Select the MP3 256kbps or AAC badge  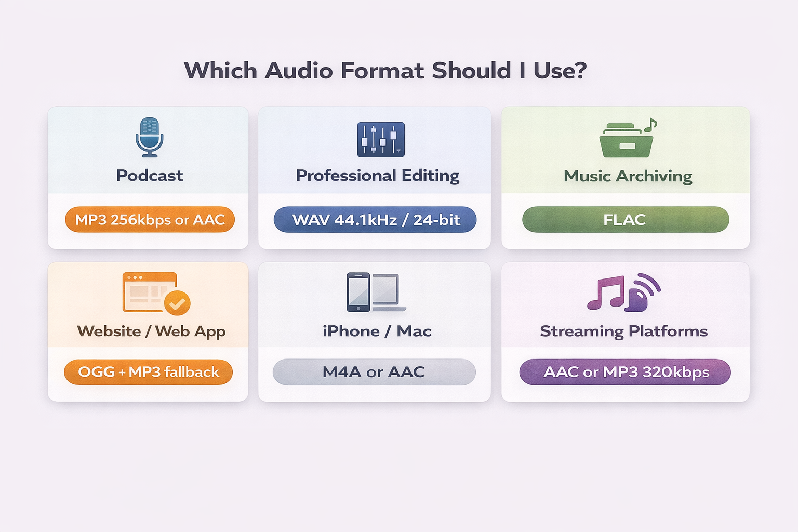pos(150,220)
